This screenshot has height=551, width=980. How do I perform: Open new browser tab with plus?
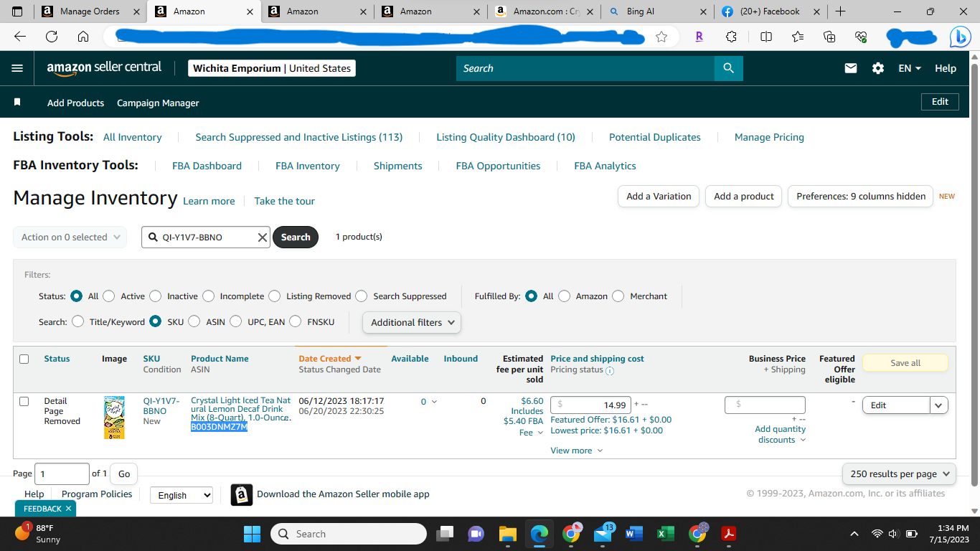pyautogui.click(x=840, y=11)
